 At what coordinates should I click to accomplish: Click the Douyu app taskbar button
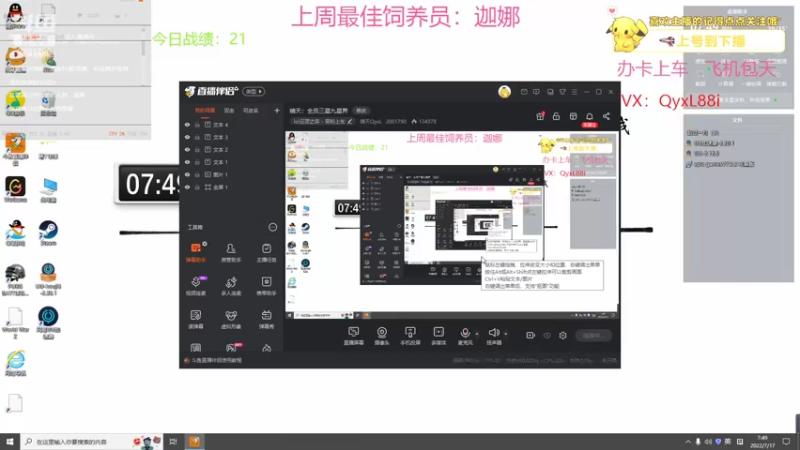(x=195, y=441)
